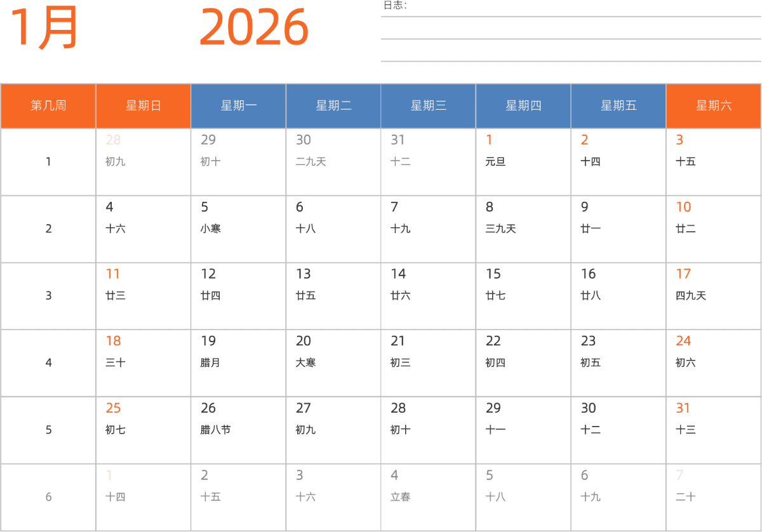Click date 24 labeled 初六

tap(714, 363)
